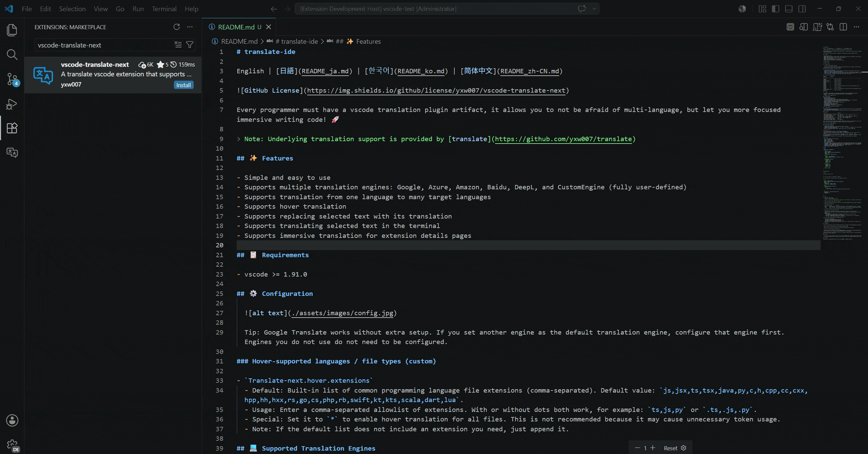This screenshot has height=454, width=868.
Task: Click line number 20 in the gutter
Action: (x=219, y=245)
